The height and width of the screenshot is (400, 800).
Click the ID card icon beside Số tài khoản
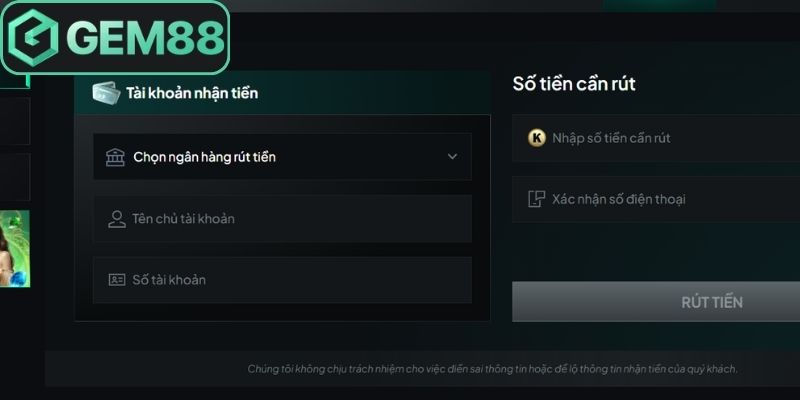click(x=117, y=280)
